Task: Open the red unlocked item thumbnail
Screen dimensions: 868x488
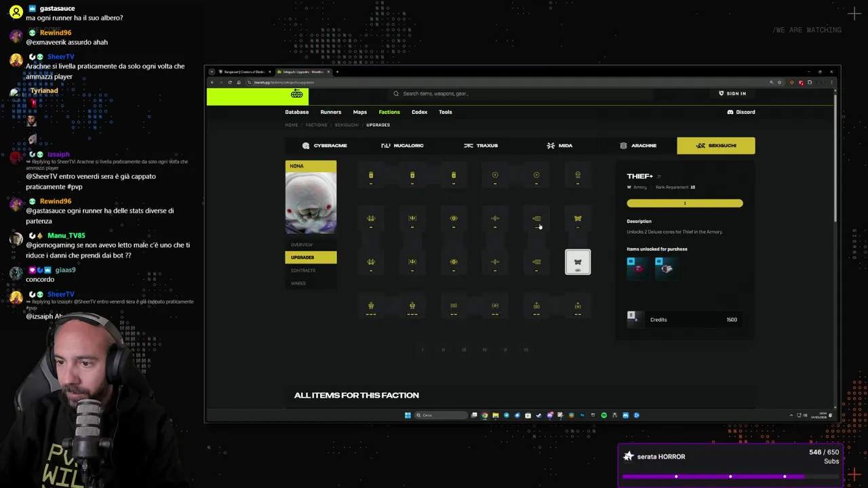Action: click(x=637, y=268)
